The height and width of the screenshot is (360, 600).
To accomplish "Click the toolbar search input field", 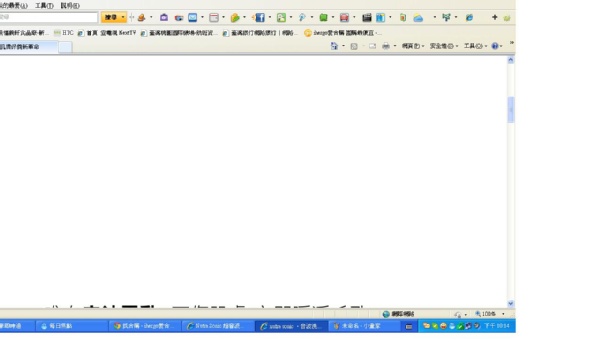I will [49, 17].
